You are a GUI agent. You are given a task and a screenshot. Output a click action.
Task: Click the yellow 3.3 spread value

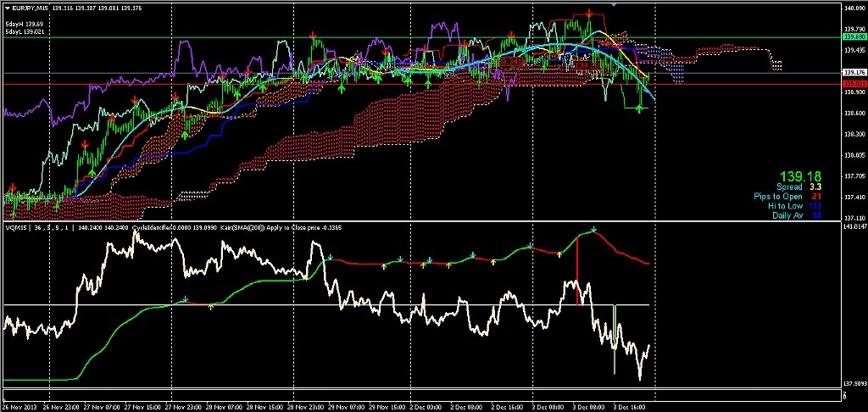[816, 187]
